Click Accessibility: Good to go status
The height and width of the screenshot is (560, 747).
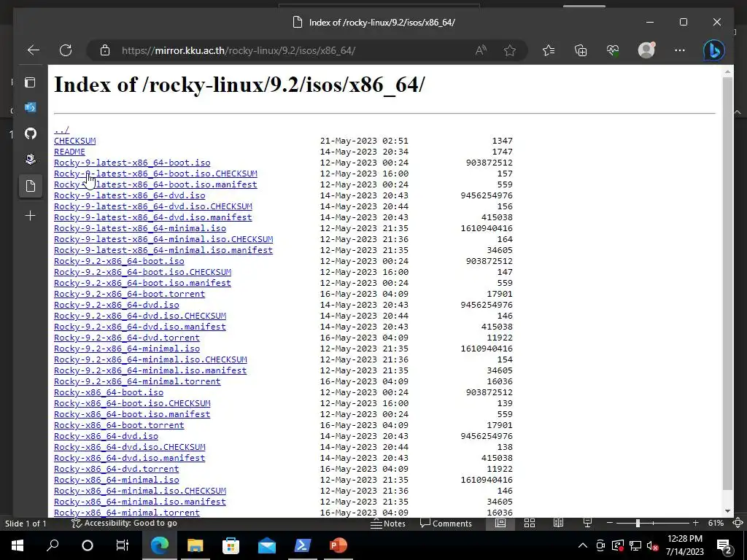[x=124, y=523]
